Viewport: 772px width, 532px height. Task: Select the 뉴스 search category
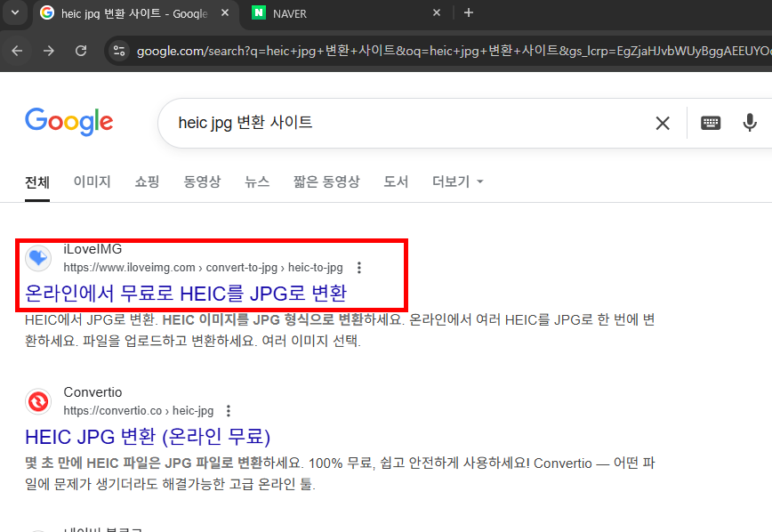tap(257, 181)
